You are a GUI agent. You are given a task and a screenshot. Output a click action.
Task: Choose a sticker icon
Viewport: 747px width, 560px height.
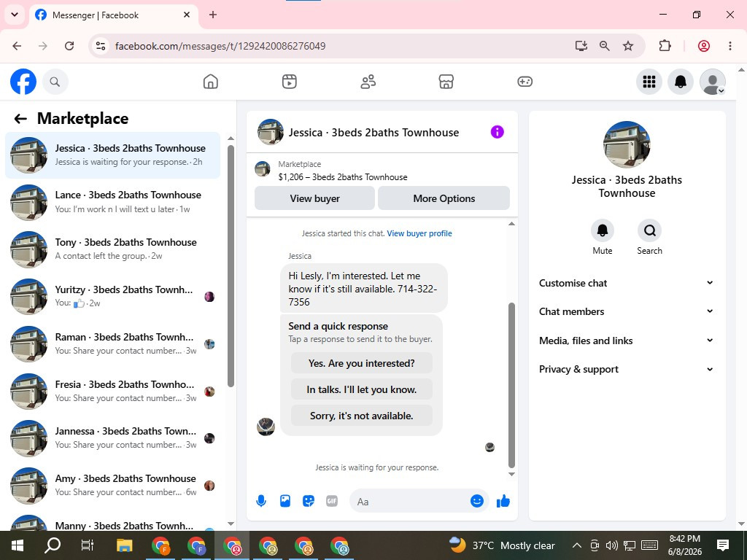[309, 501]
